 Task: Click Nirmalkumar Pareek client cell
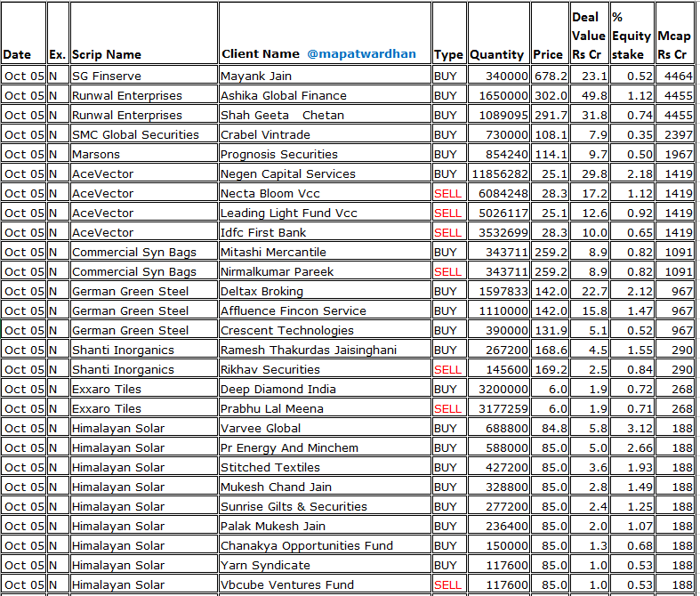tap(325, 272)
